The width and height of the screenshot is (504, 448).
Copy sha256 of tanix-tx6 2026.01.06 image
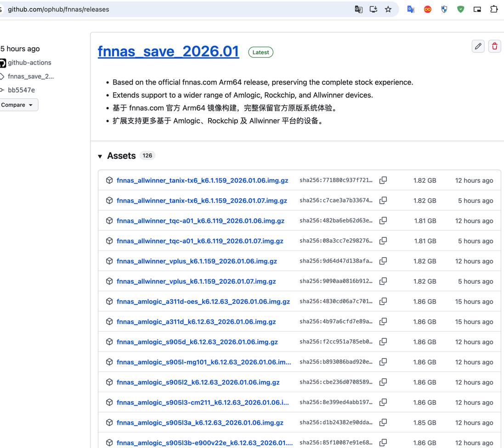pos(383,180)
